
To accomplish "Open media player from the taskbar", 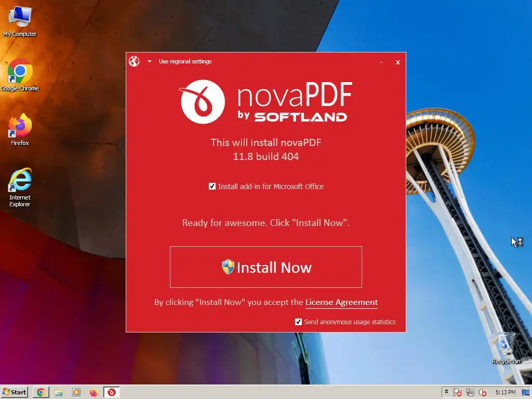I will click(x=76, y=392).
